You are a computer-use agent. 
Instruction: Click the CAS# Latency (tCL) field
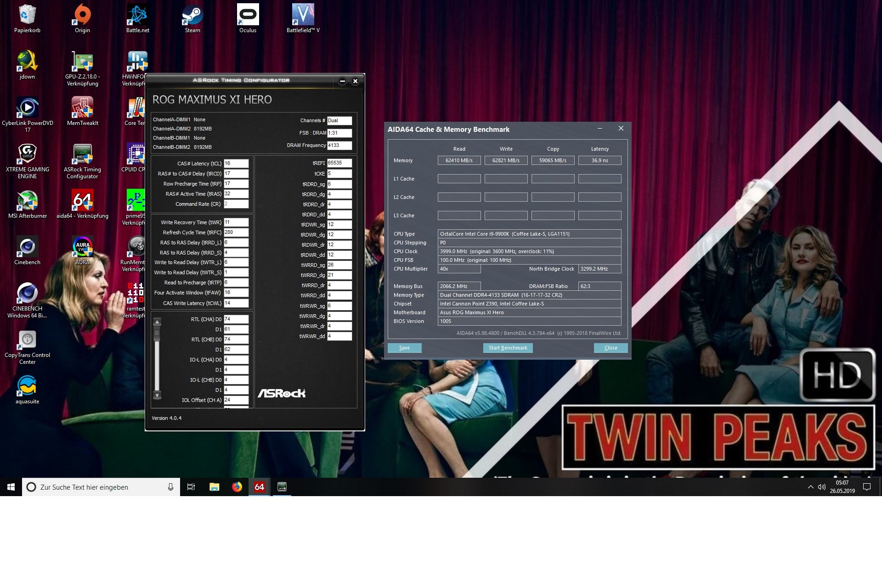(x=236, y=164)
